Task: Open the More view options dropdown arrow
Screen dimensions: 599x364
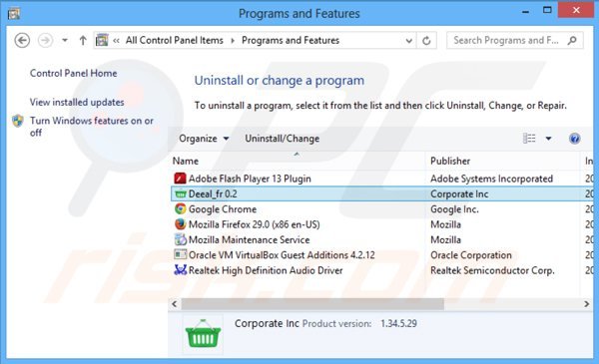Action: 548,139
